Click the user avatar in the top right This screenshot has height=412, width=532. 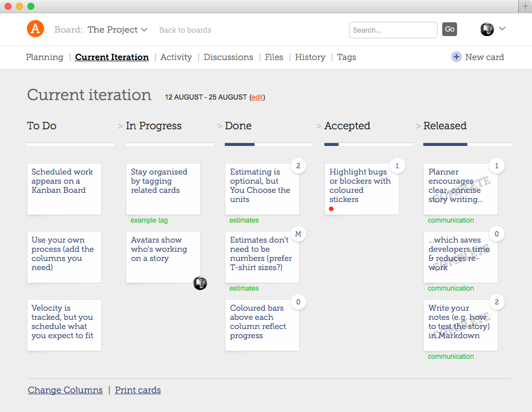(487, 29)
